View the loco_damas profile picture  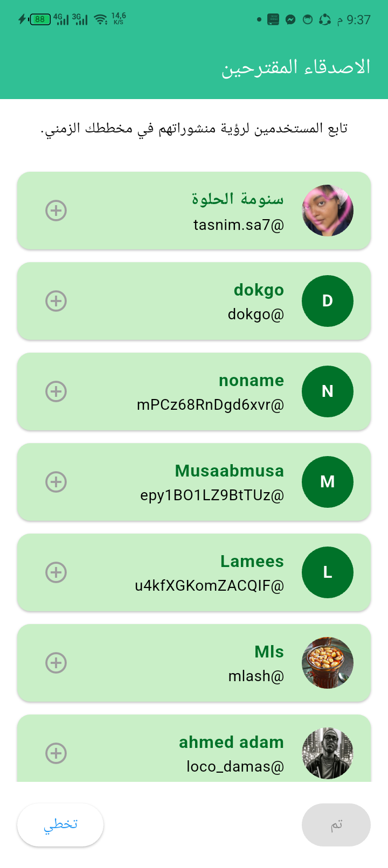328,753
